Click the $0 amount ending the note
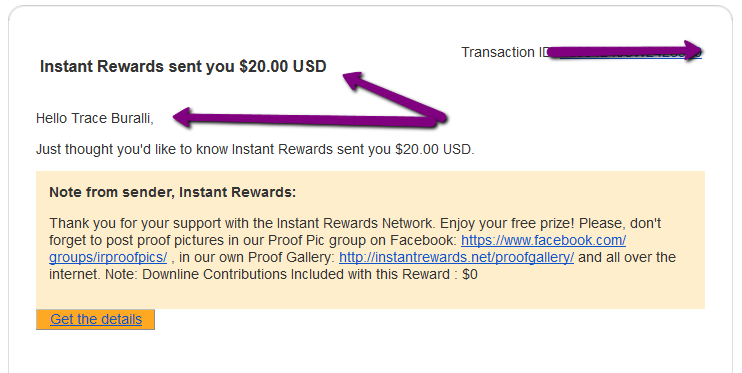Screen dimensions: 742x373 tap(469, 275)
